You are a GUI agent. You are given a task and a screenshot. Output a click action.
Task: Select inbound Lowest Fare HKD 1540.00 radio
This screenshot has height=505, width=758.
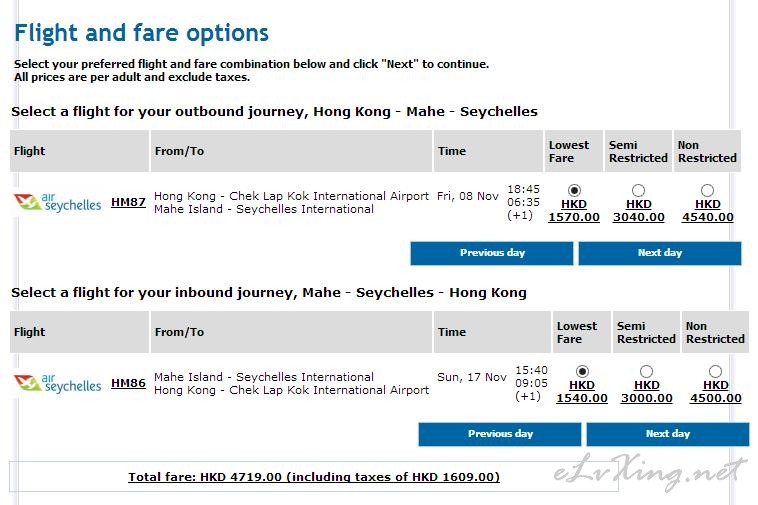(x=582, y=371)
